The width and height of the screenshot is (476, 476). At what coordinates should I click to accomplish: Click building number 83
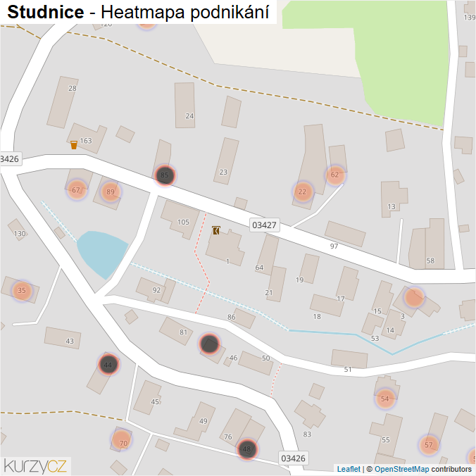(307, 434)
